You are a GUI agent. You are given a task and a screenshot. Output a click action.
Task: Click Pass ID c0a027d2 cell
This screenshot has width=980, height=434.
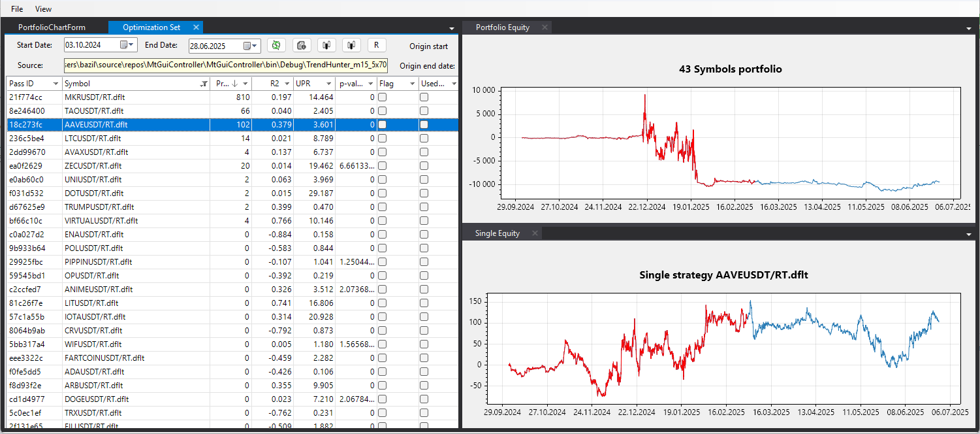[34, 234]
